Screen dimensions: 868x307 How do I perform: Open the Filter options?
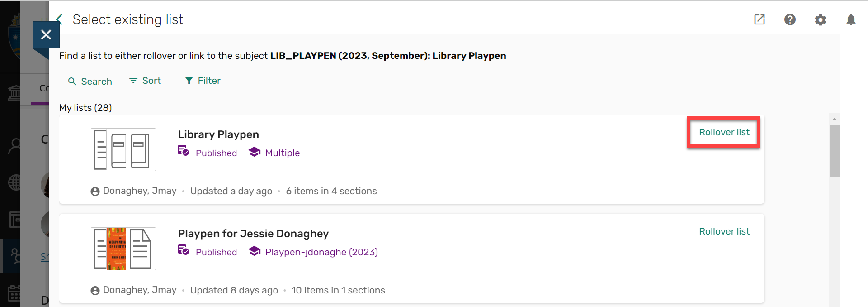click(202, 81)
